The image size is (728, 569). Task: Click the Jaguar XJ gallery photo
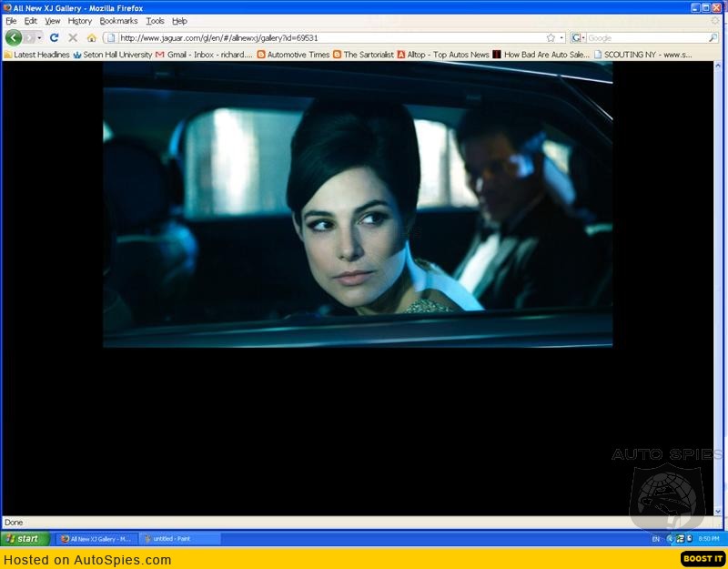[358, 204]
